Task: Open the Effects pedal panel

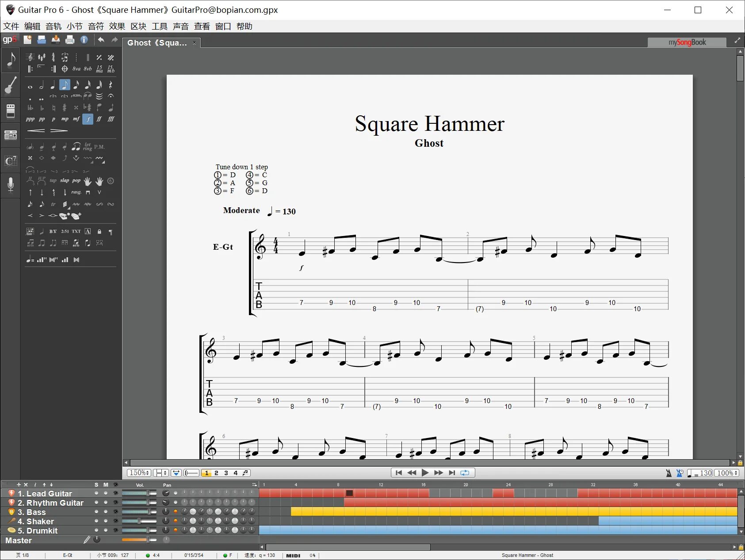Action: [11, 110]
